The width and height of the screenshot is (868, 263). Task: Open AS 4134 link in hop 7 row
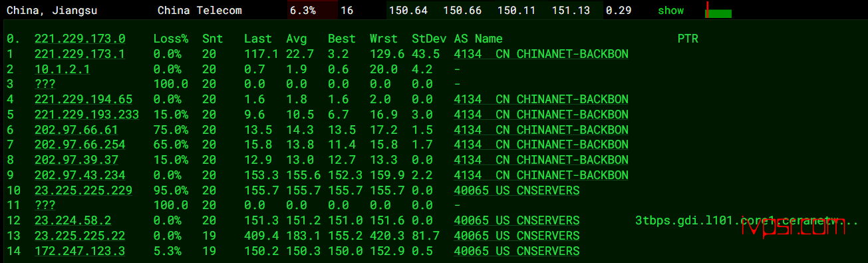pyautogui.click(x=541, y=144)
